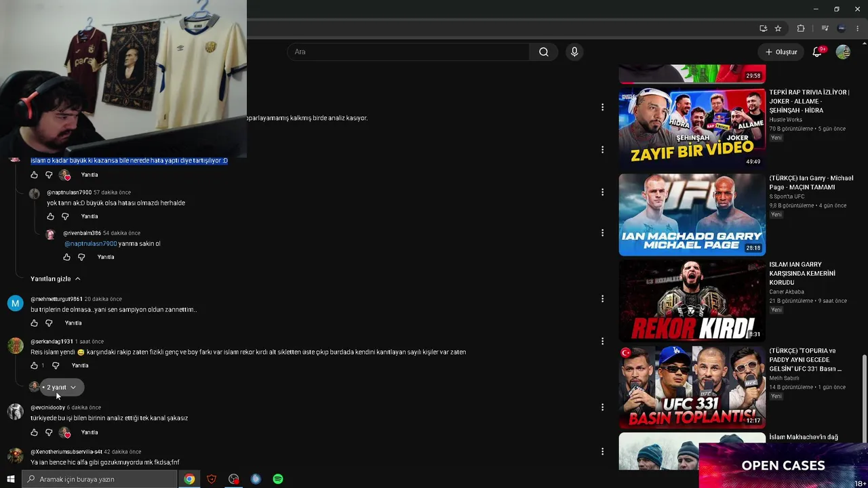
Task: Open Chrome from the taskbar
Action: (189, 479)
